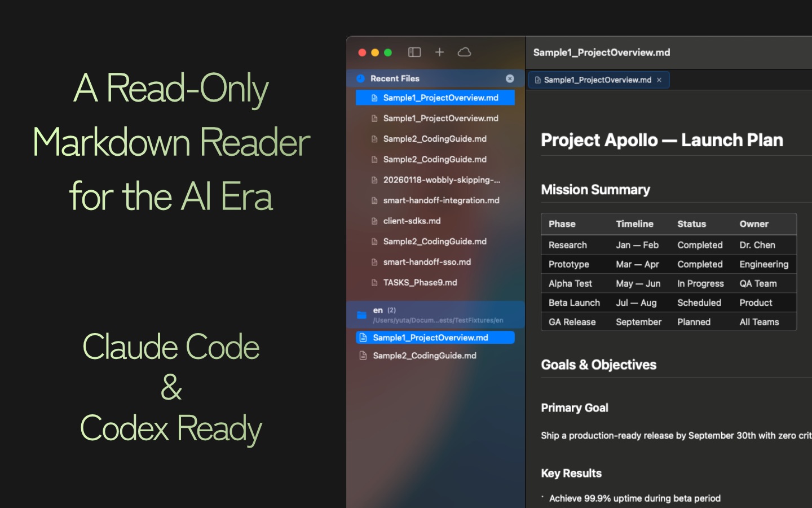The image size is (812, 508).
Task: Click the Goals & Objectives heading
Action: tap(599, 365)
